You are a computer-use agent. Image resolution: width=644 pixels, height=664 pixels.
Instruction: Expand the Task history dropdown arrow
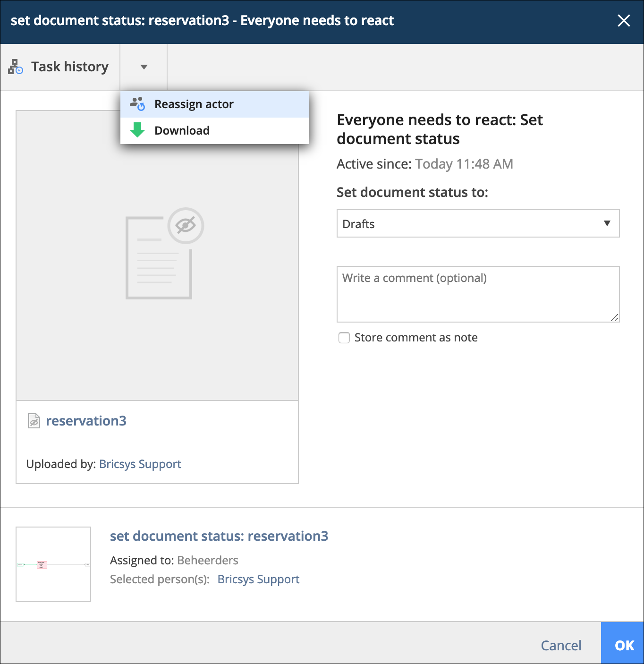[144, 67]
